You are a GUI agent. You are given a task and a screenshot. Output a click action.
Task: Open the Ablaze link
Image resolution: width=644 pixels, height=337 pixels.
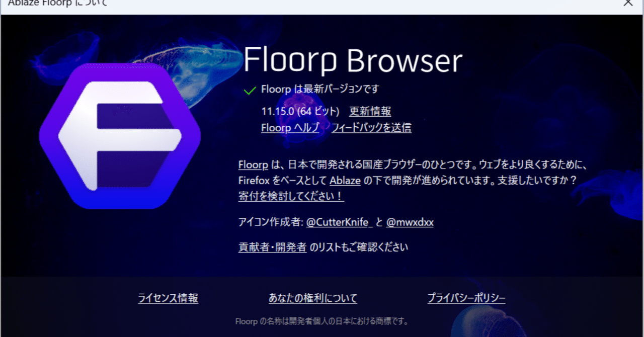point(345,180)
